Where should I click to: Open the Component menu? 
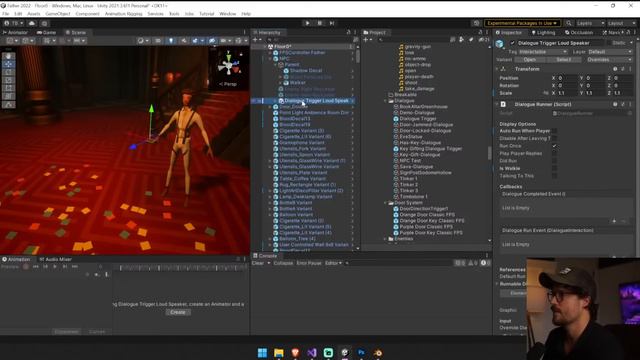coord(87,13)
